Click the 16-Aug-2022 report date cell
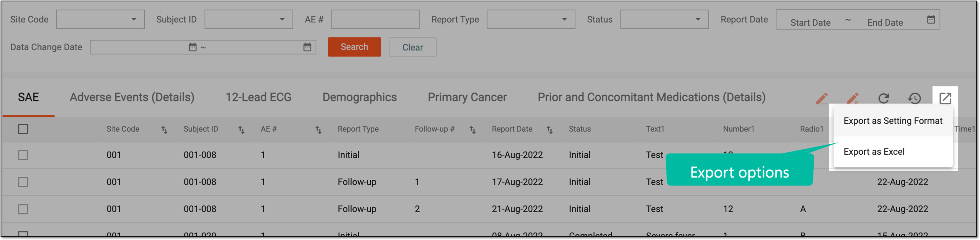Screen dimensions: 980x240 tap(517, 155)
